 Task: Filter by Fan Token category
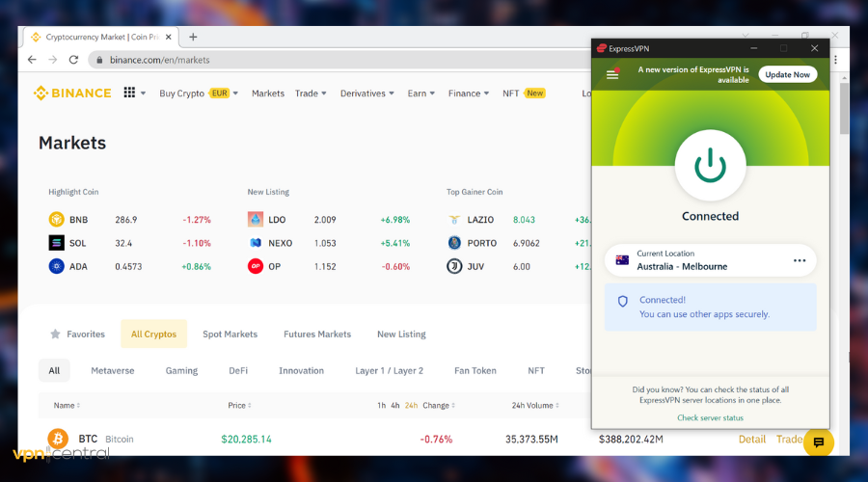click(x=475, y=371)
